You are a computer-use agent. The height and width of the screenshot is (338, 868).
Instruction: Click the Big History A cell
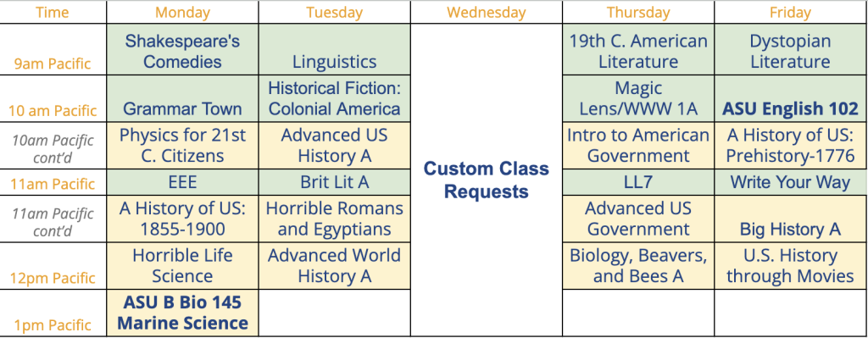click(x=791, y=219)
